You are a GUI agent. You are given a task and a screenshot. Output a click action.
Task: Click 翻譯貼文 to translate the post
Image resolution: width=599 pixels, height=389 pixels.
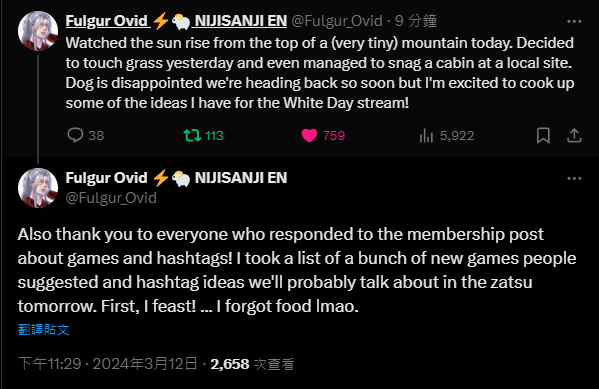click(44, 329)
